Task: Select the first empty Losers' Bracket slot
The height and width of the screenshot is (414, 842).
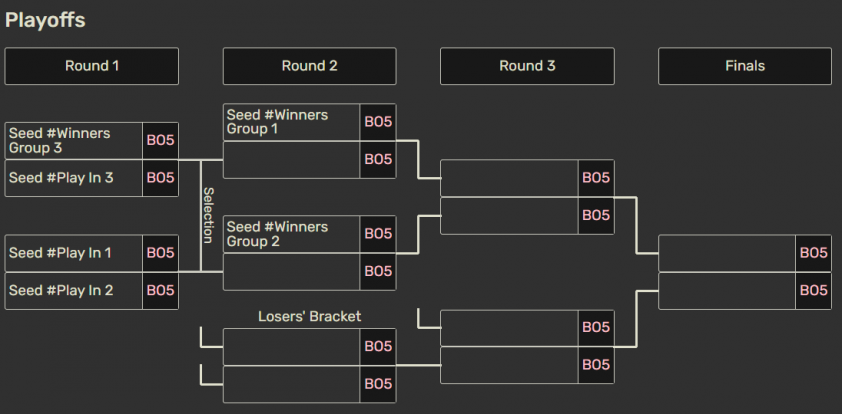Action: (291, 346)
